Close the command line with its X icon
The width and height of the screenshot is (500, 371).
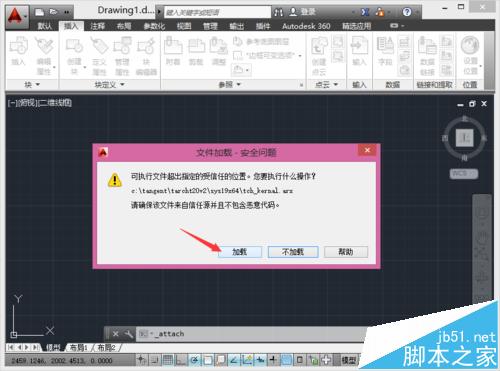[115, 334]
